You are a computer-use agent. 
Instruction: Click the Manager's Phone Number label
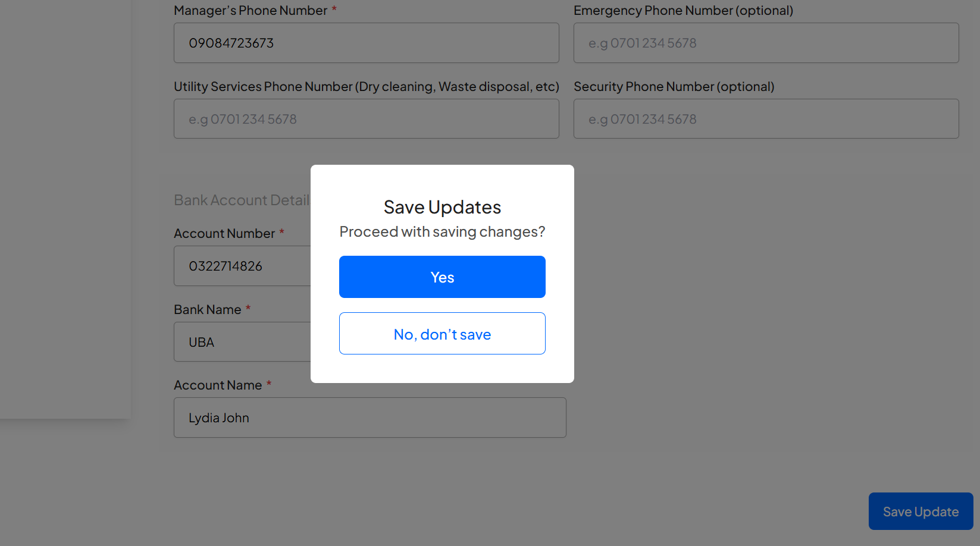[251, 11]
